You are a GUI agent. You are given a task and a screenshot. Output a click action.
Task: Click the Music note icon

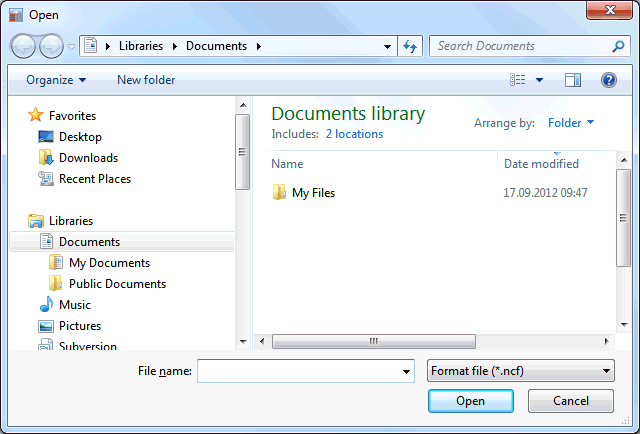tap(47, 304)
